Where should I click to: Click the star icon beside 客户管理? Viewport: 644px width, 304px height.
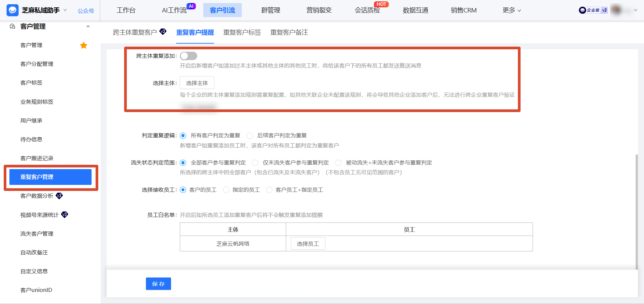click(x=84, y=45)
